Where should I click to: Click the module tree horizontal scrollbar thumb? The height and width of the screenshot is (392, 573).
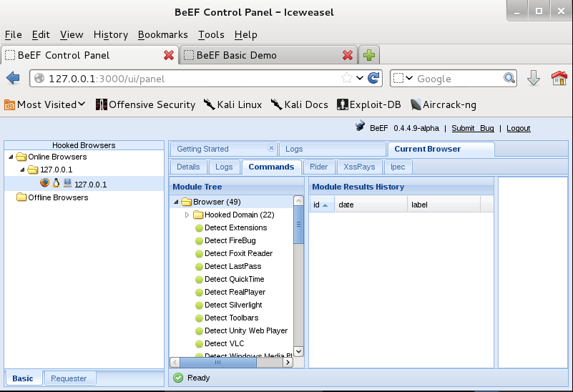click(217, 363)
